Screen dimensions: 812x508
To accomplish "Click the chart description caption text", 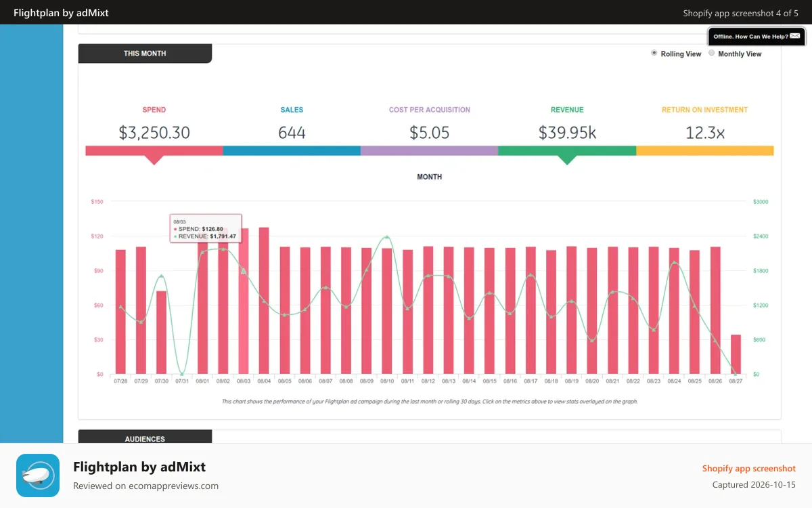I will click(x=430, y=402).
